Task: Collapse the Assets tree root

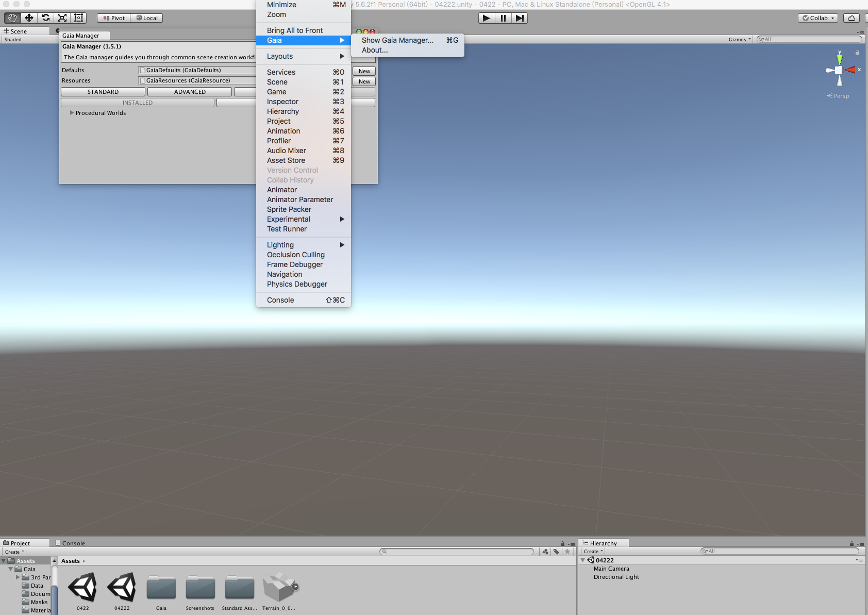Action: pos(4,561)
